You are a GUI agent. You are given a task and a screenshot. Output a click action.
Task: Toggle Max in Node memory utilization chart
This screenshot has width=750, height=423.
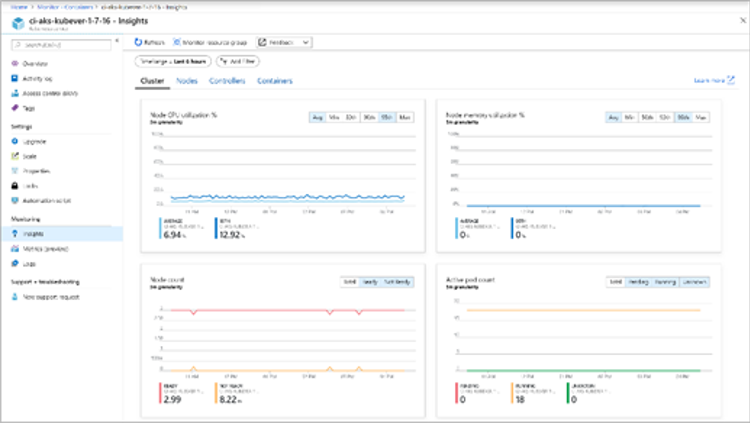701,117
